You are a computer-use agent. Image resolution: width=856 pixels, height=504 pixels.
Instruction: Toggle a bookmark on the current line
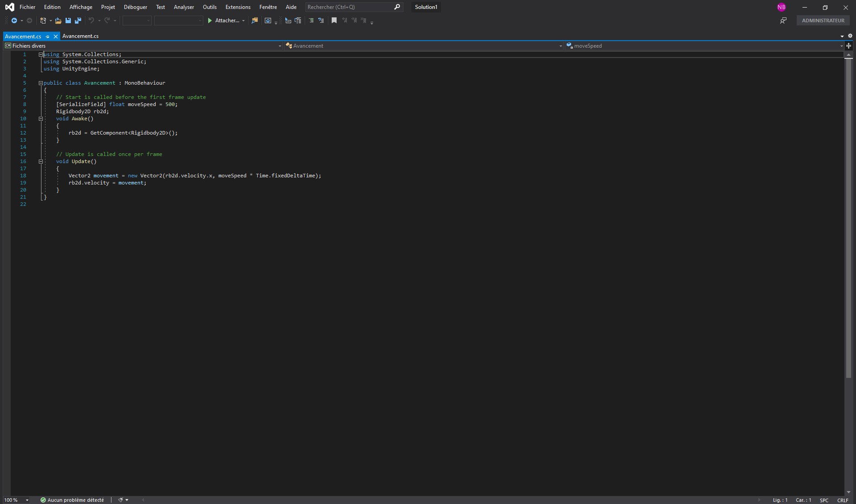coord(334,20)
